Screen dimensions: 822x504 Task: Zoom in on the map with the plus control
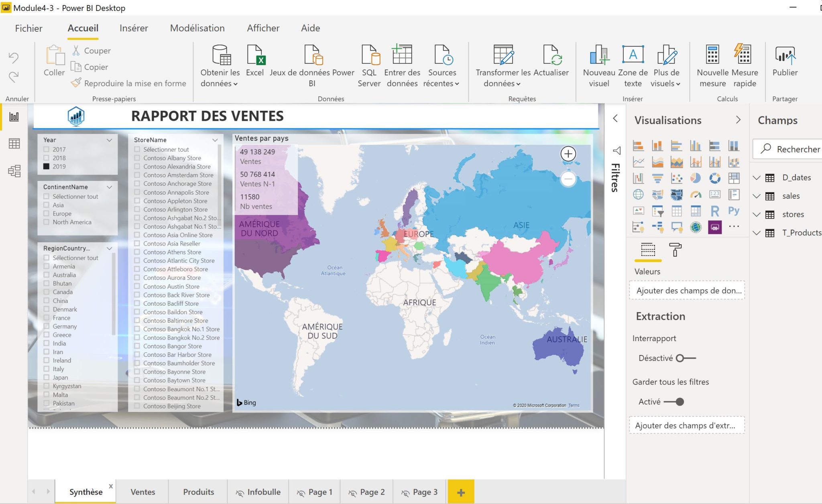[x=568, y=154]
